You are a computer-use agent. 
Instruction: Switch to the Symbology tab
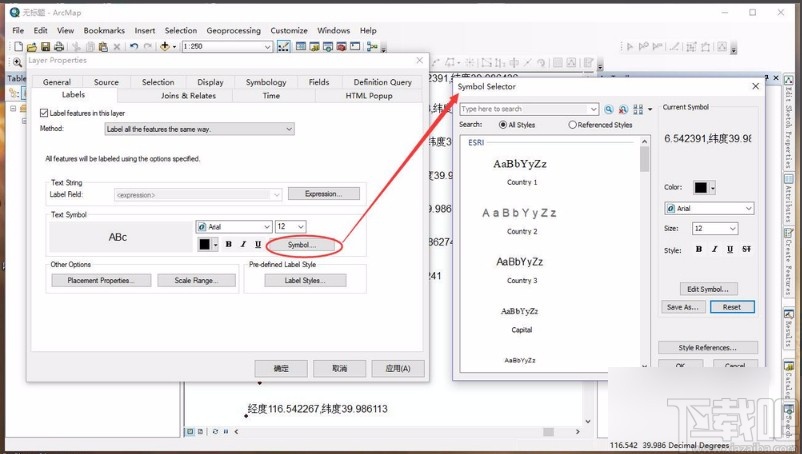[266, 82]
